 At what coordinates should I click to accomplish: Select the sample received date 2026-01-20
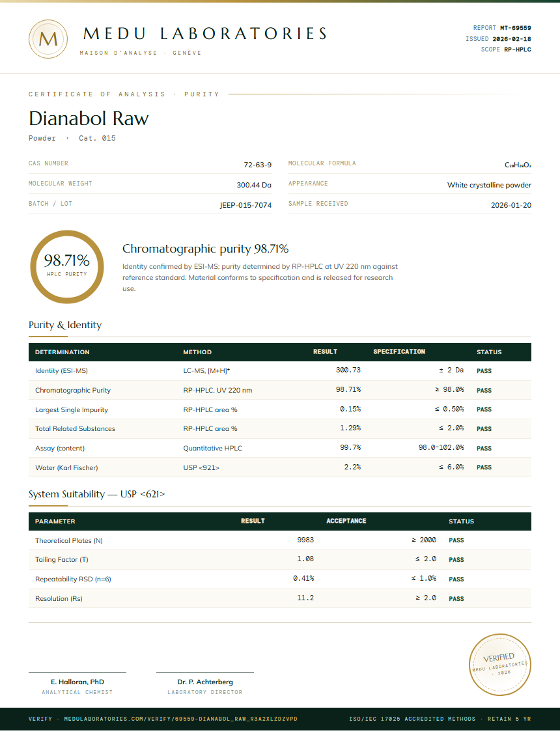(511, 204)
